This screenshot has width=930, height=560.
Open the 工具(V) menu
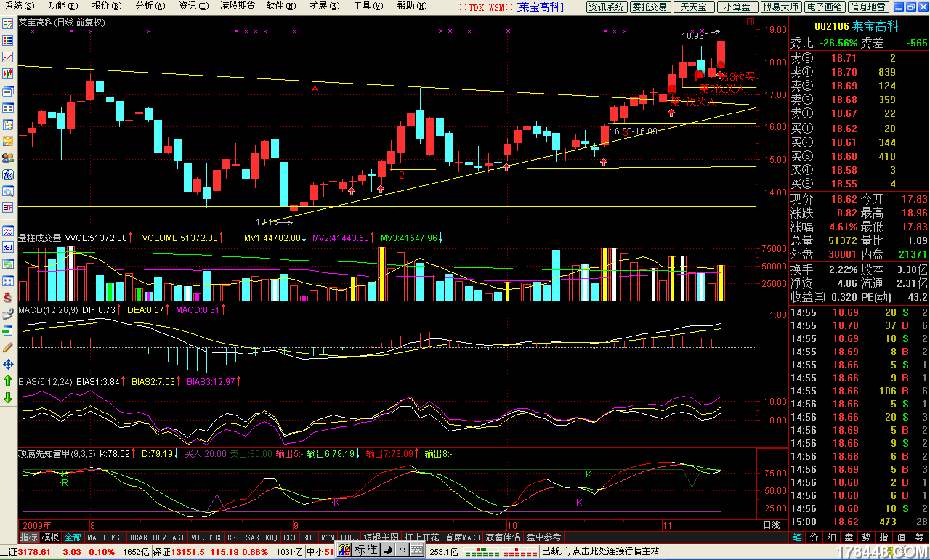pos(366,6)
